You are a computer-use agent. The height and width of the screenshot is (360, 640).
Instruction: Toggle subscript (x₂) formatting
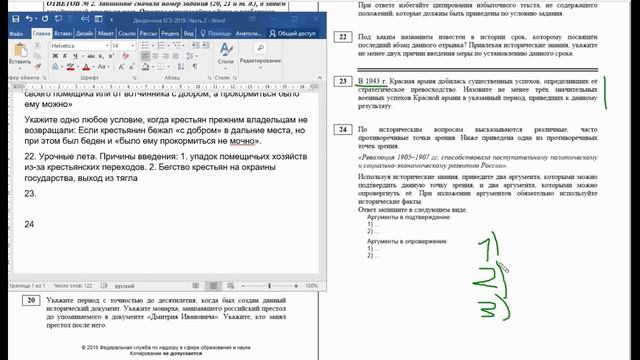[101, 56]
